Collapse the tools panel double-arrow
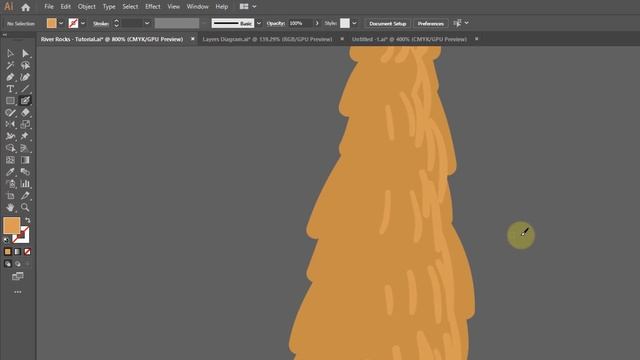 tap(4, 35)
